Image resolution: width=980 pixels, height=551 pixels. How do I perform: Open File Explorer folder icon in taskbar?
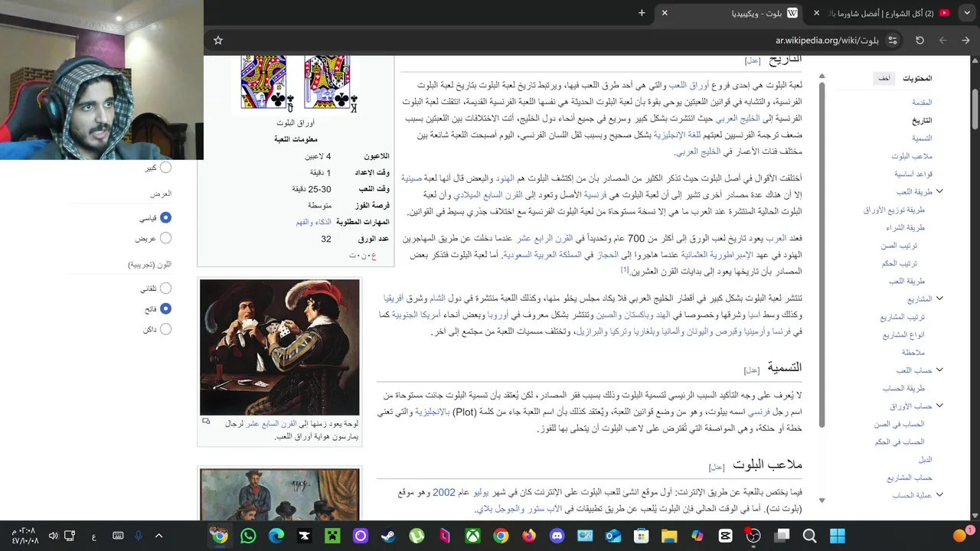coord(669,536)
